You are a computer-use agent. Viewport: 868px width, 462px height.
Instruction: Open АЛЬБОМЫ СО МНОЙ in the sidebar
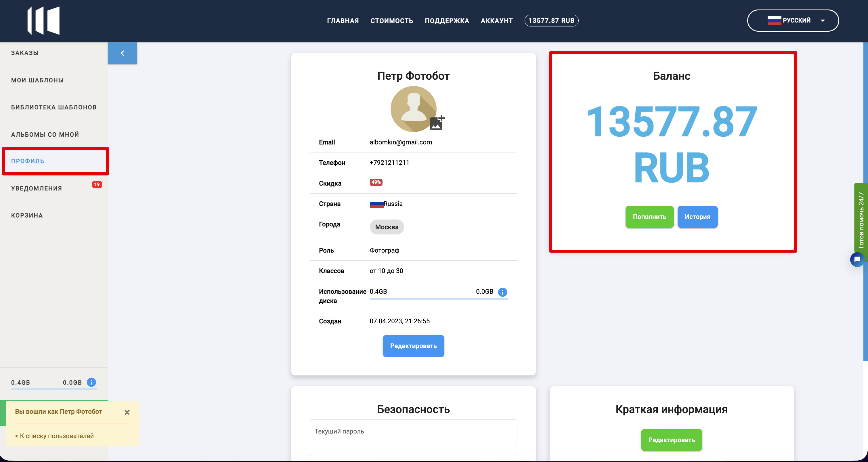click(x=45, y=134)
